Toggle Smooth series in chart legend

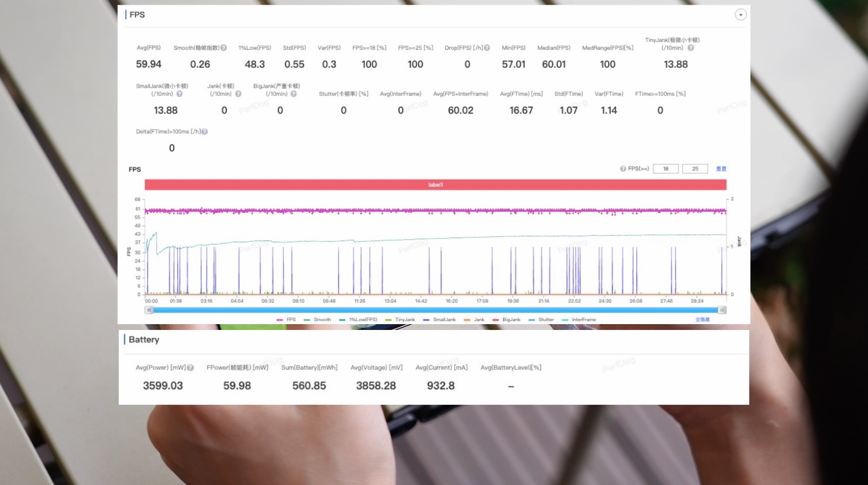318,320
